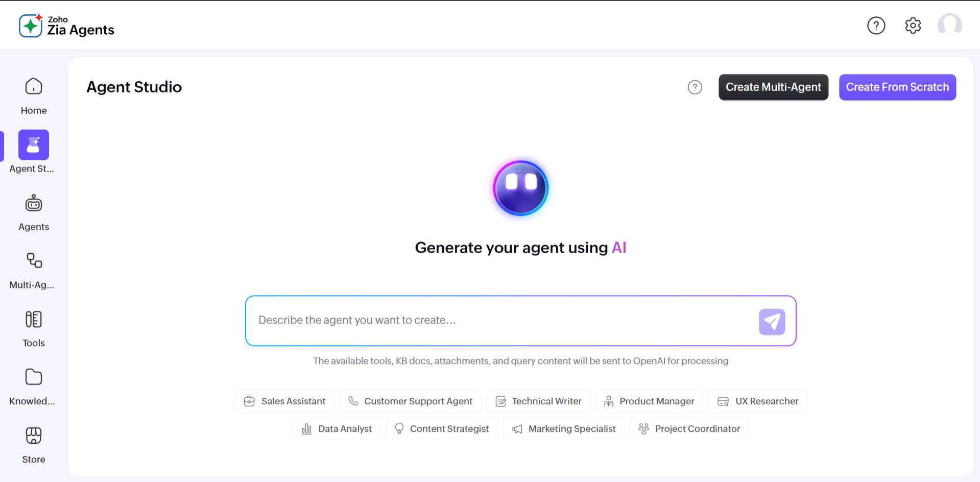Open the user profile avatar
This screenshot has height=482, width=980.
tap(950, 25)
